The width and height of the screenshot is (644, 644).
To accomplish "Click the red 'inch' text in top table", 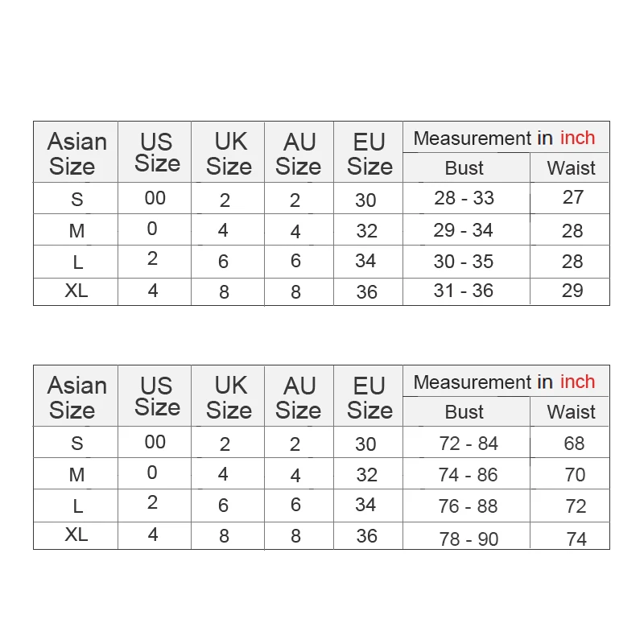I will pyautogui.click(x=577, y=138).
